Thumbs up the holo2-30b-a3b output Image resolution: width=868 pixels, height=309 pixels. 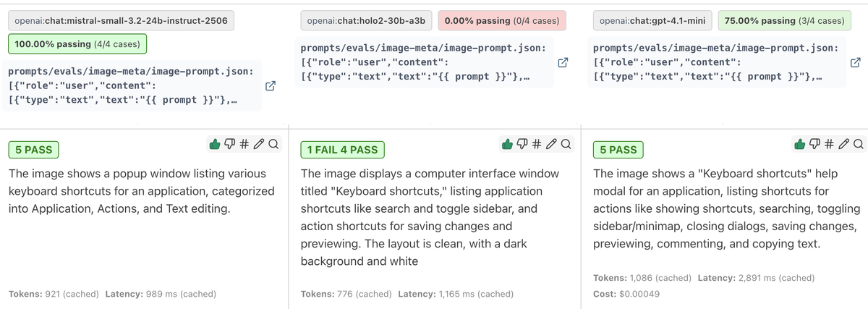coord(507,144)
